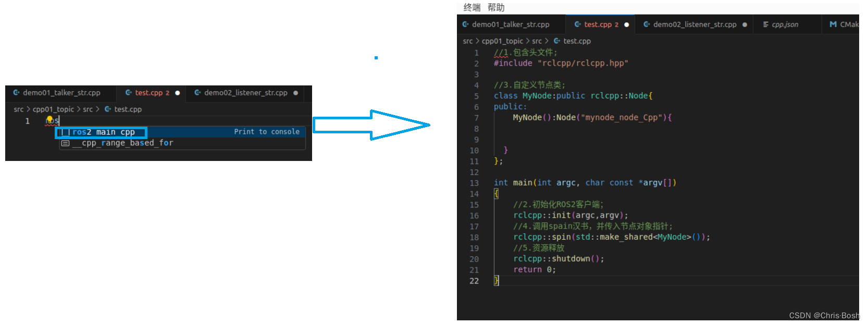Choose '__cpp_range_based_for' suggestion

[182, 143]
